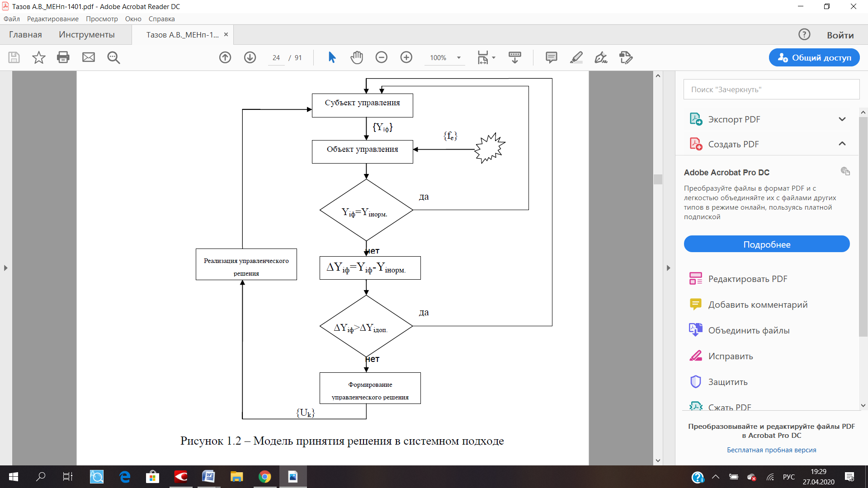Screen dimensions: 868x488
Task: Open the Sign document tool
Action: (x=601, y=57)
